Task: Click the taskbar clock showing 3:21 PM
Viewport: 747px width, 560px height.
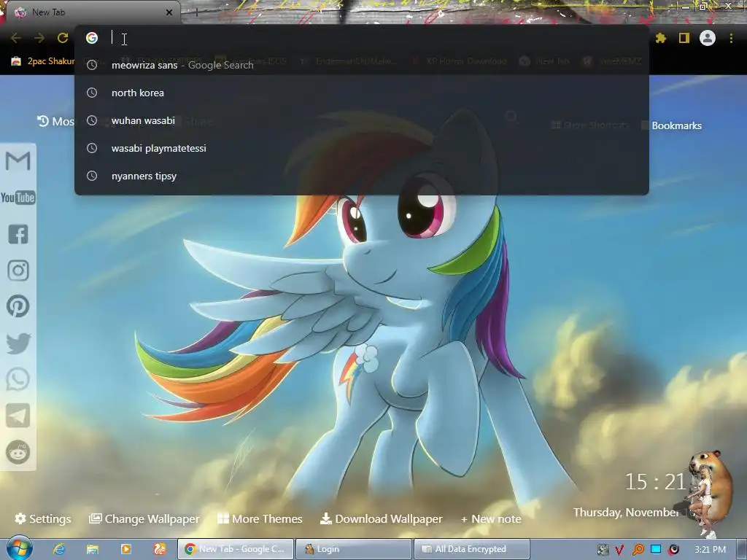Action: (x=710, y=550)
